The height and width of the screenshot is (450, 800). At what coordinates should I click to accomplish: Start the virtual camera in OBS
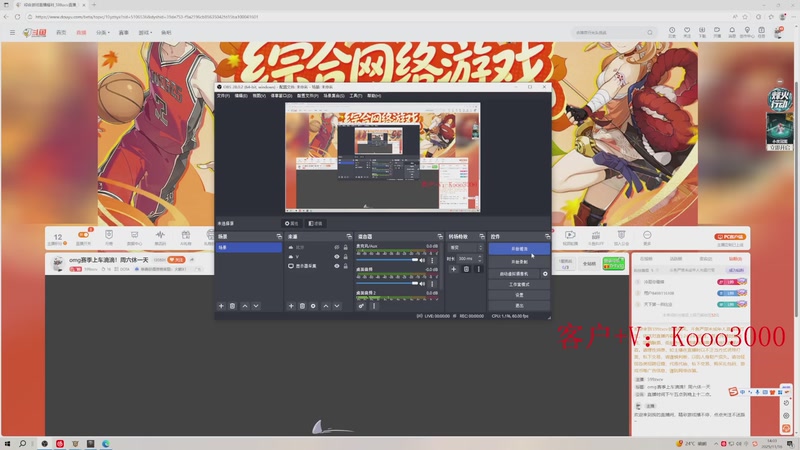(514, 274)
